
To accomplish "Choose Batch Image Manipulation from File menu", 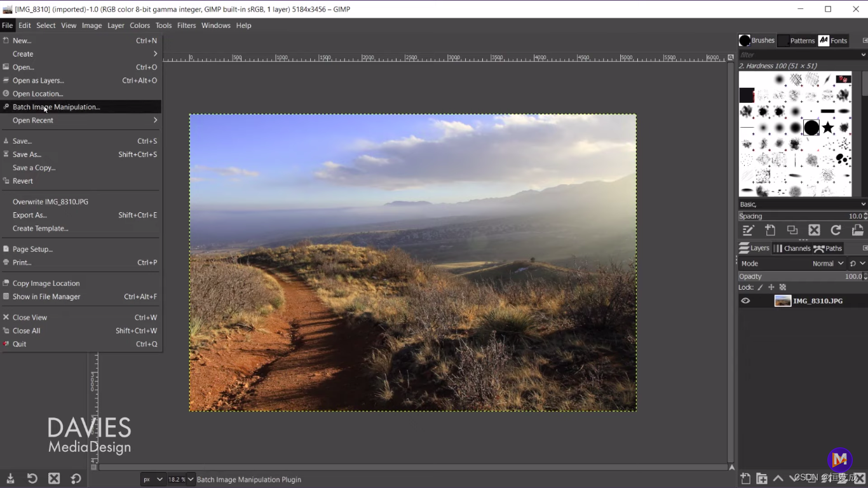I will click(x=81, y=107).
